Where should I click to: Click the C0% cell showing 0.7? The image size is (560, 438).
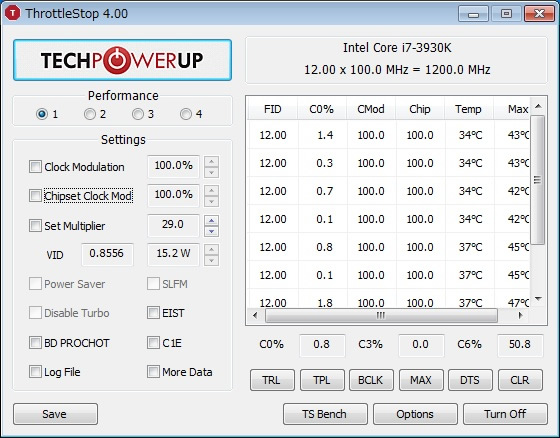pyautogui.click(x=322, y=191)
